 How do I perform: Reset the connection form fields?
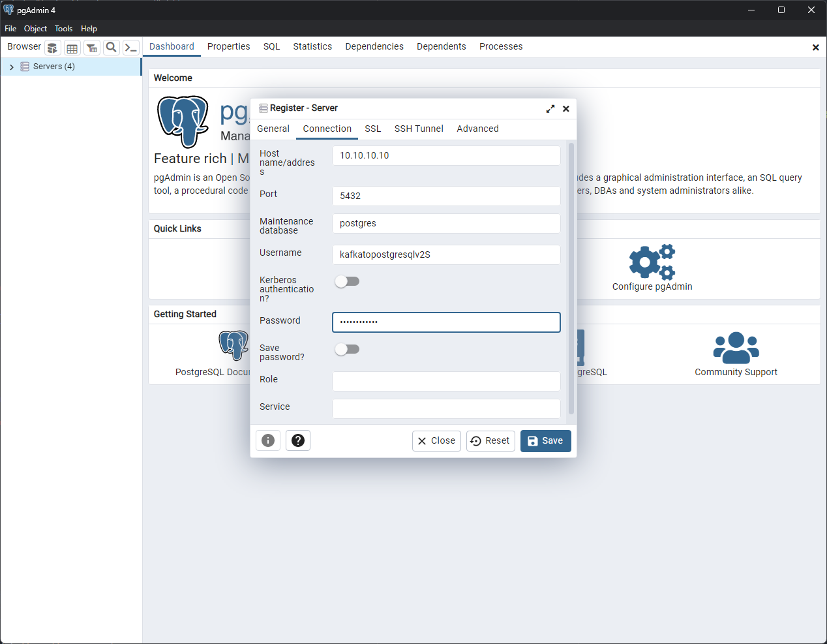tap(490, 440)
